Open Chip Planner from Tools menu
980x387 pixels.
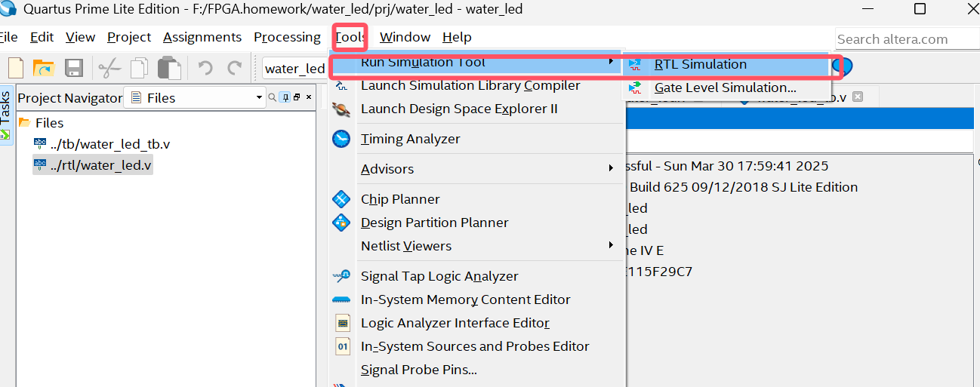tap(400, 199)
